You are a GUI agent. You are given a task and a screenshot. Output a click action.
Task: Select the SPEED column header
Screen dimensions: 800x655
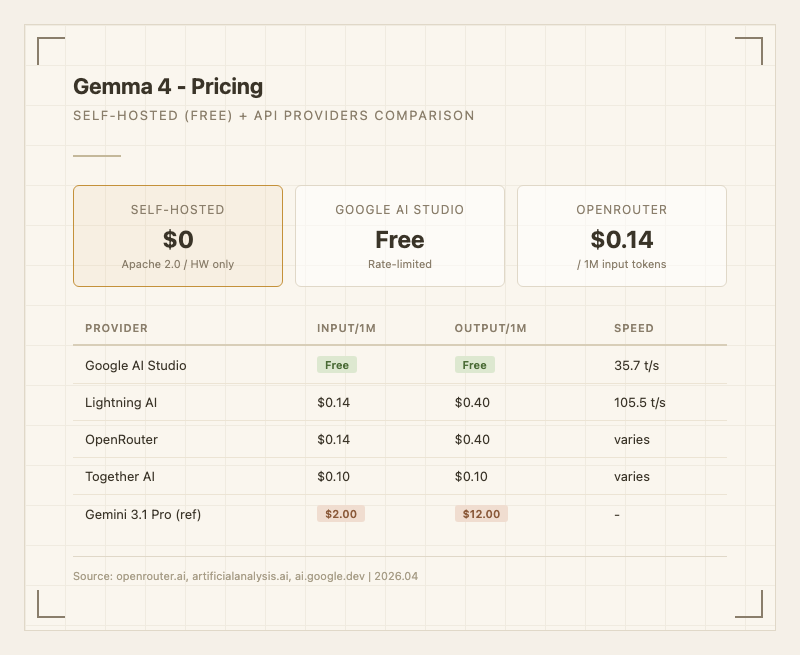click(634, 328)
